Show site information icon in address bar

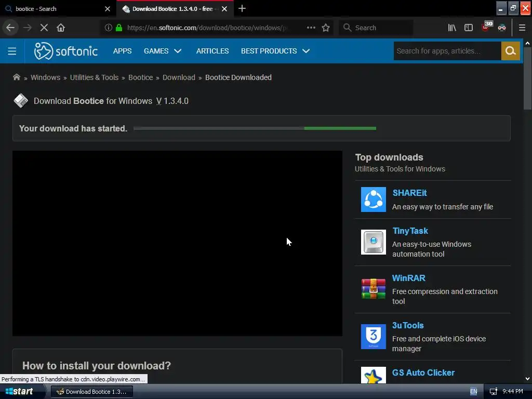tap(108, 28)
